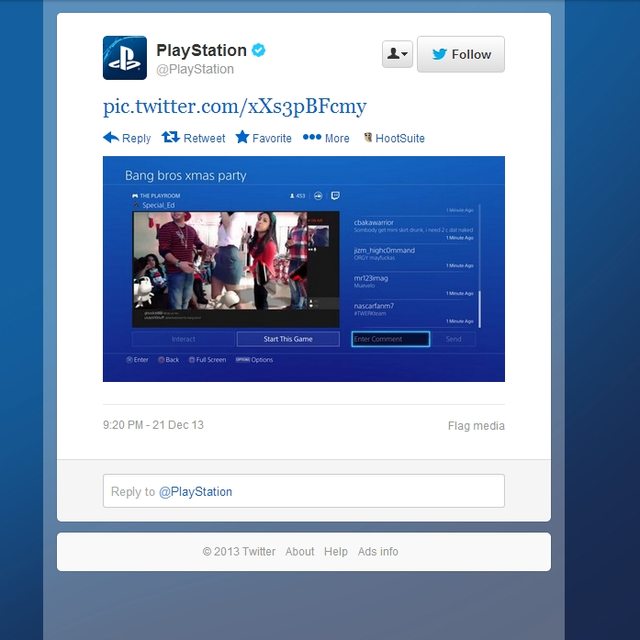640x640 pixels.
Task: Open the Ads info footer link
Action: (x=378, y=551)
